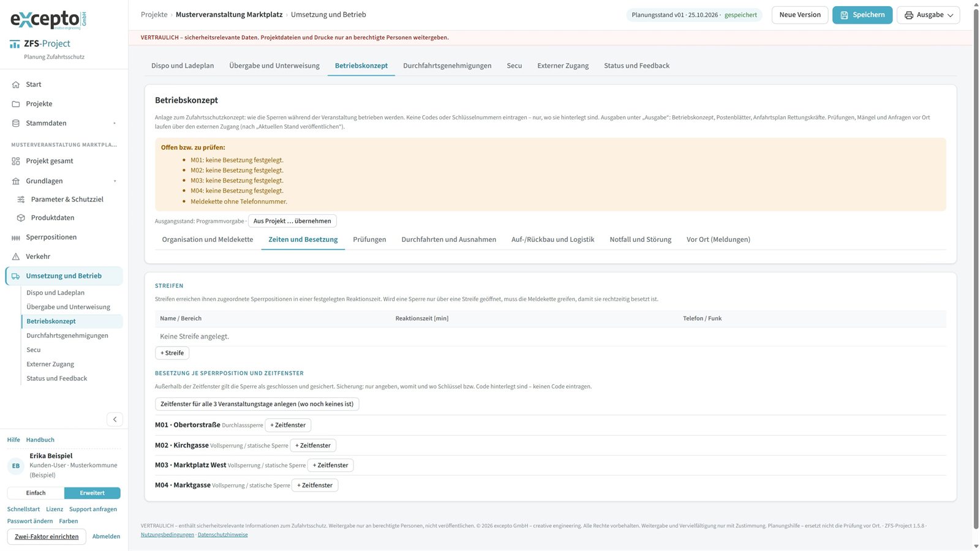Click the EB user avatar
Image resolution: width=980 pixels, height=551 pixels.
pyautogui.click(x=16, y=466)
